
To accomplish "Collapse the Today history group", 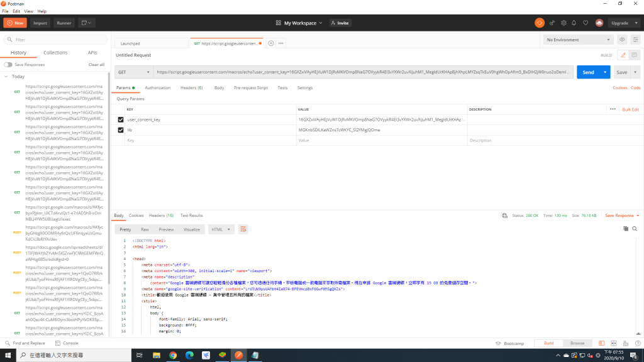I will coord(6,77).
